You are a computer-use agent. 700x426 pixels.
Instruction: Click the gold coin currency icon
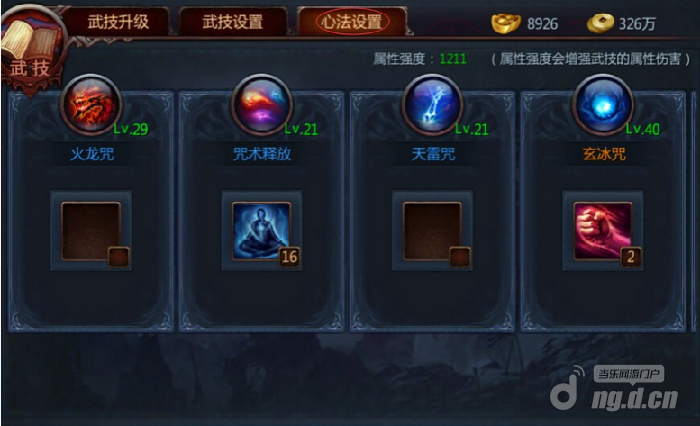[x=600, y=23]
